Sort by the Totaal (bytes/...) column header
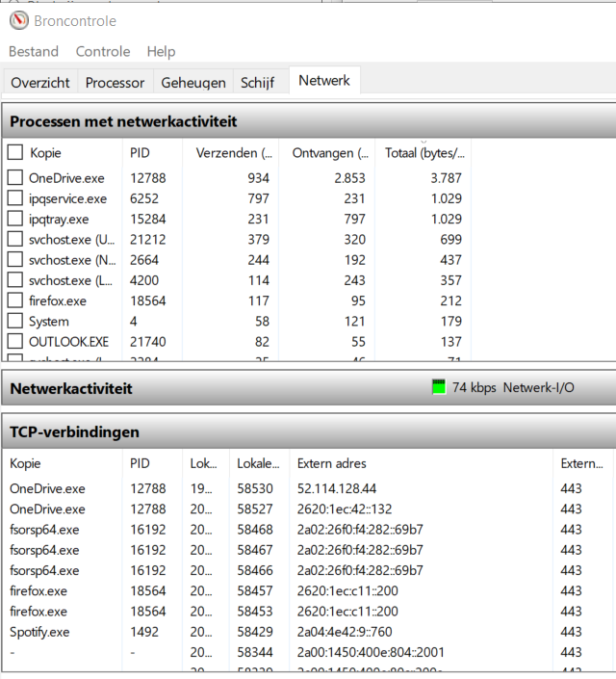The width and height of the screenshot is (616, 679). (423, 153)
